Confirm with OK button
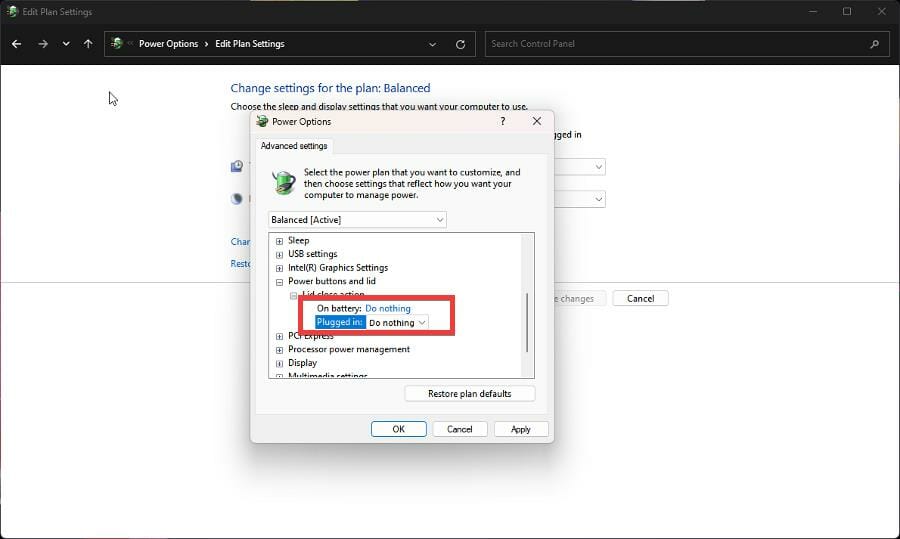The image size is (900, 539). point(398,429)
